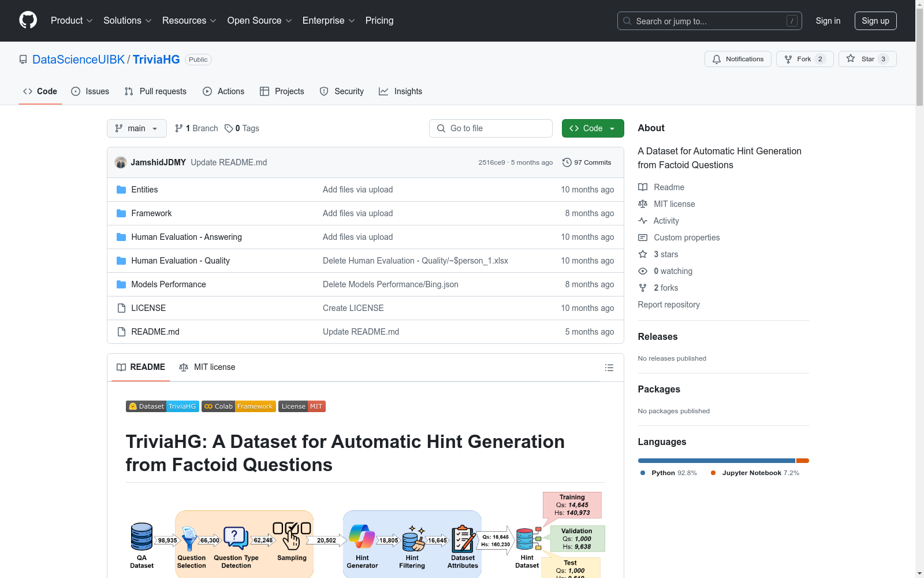This screenshot has width=924, height=578.
Task: Click the pulse icon next to Activity
Action: pos(643,221)
